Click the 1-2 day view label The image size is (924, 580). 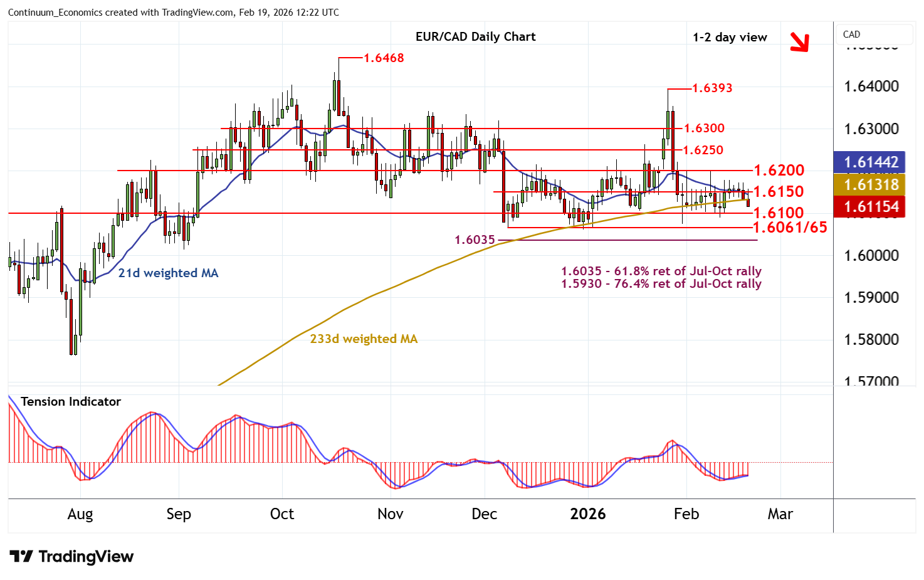click(x=730, y=38)
